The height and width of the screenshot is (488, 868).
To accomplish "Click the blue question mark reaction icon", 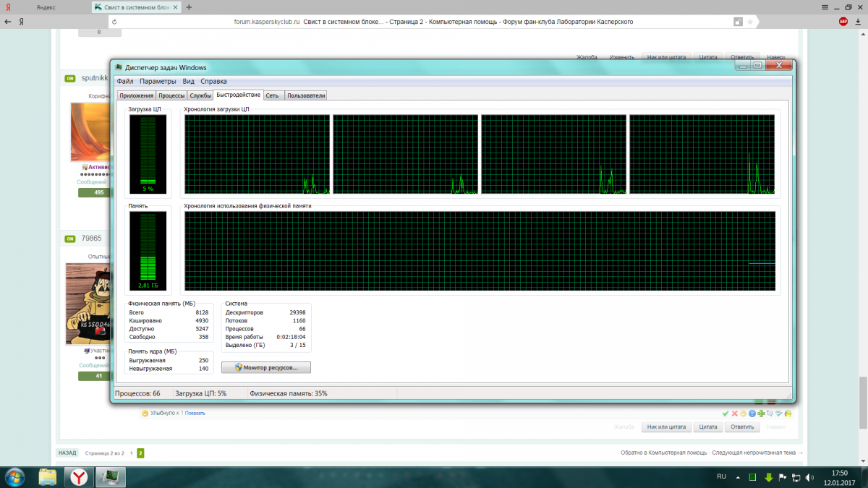I will [x=752, y=414].
